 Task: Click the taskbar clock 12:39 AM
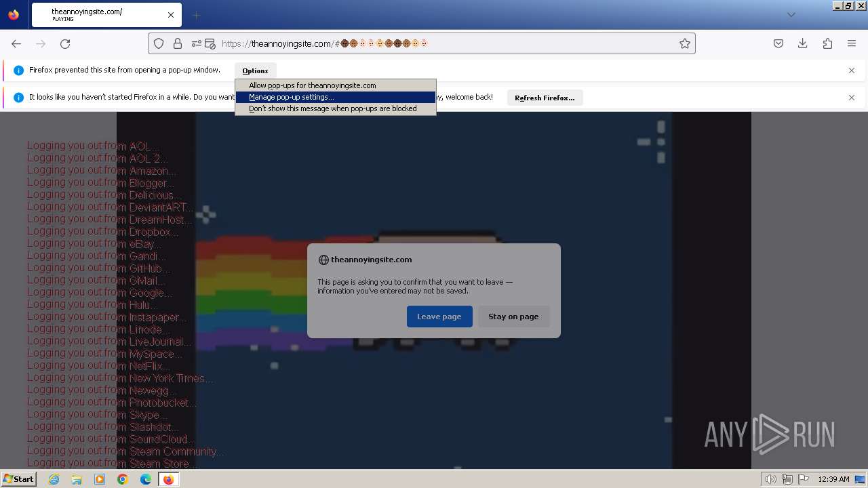click(833, 479)
